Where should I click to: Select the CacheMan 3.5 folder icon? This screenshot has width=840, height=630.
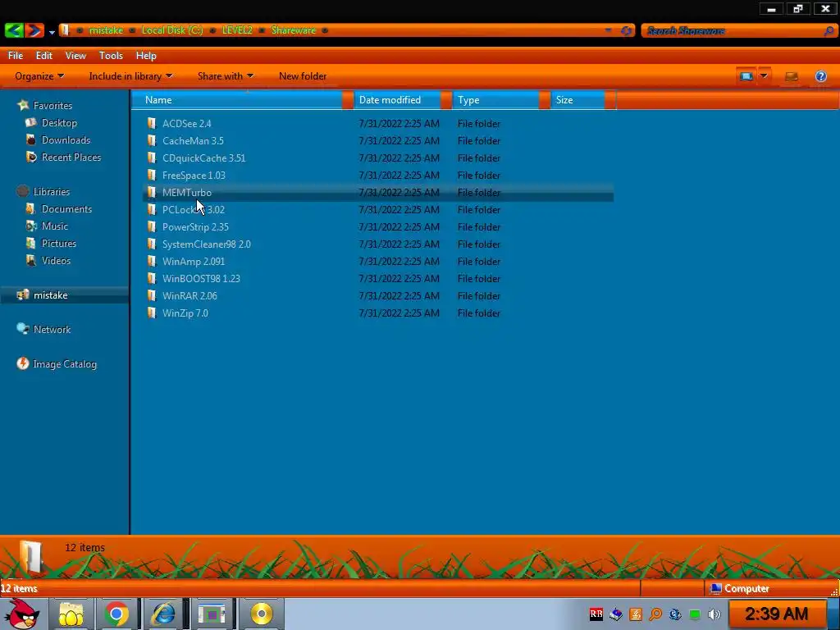coord(152,140)
